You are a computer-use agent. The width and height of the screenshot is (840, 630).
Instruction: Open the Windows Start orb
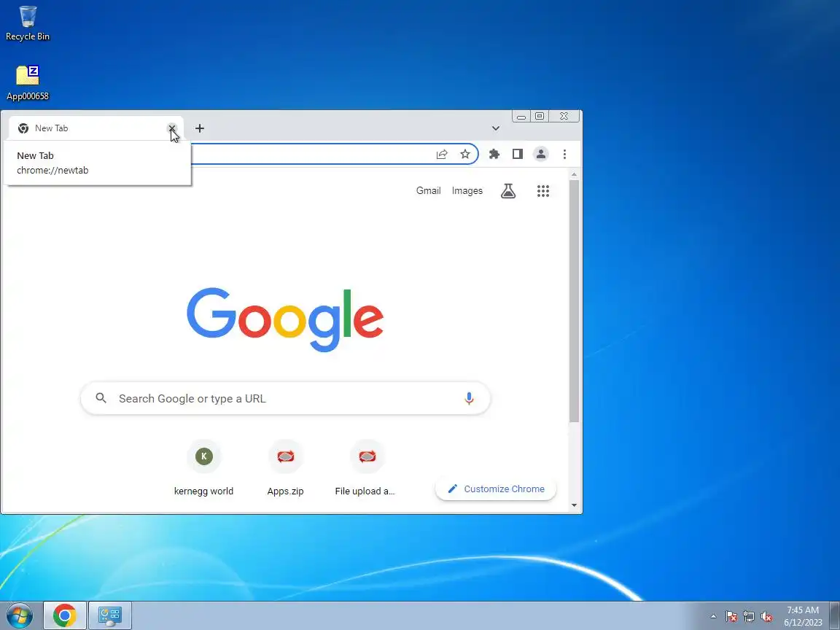coord(19,615)
